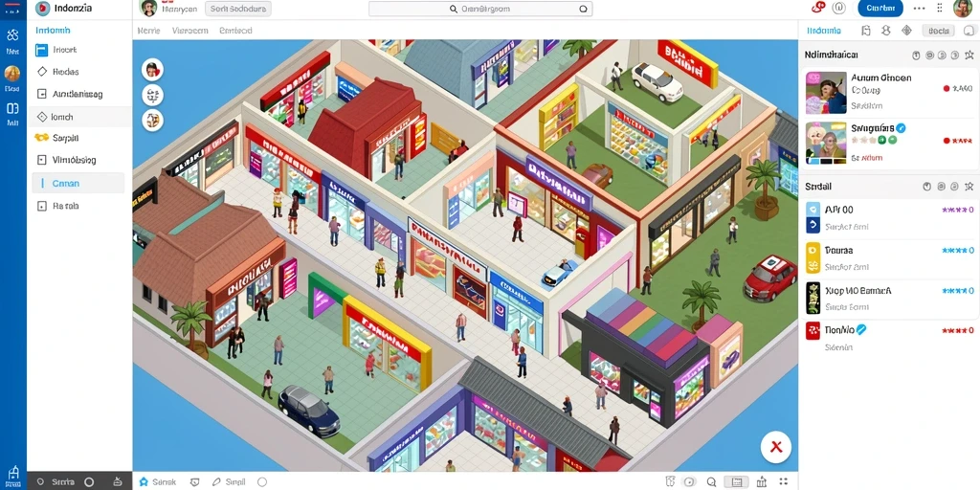Select the knot icon atop the blue sidebar
The image size is (980, 490).
12,35
